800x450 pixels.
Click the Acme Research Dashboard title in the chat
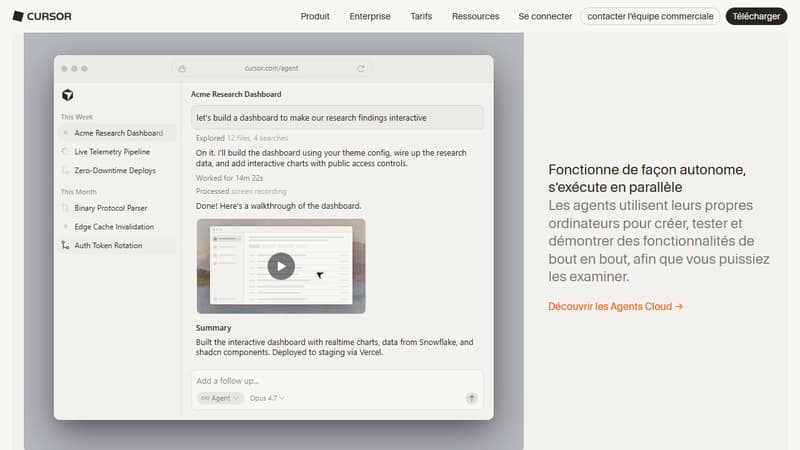tap(236, 94)
